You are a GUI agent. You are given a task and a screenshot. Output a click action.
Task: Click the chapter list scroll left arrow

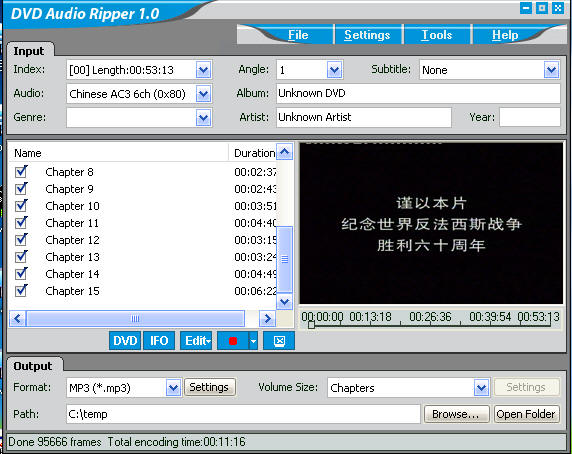click(18, 319)
